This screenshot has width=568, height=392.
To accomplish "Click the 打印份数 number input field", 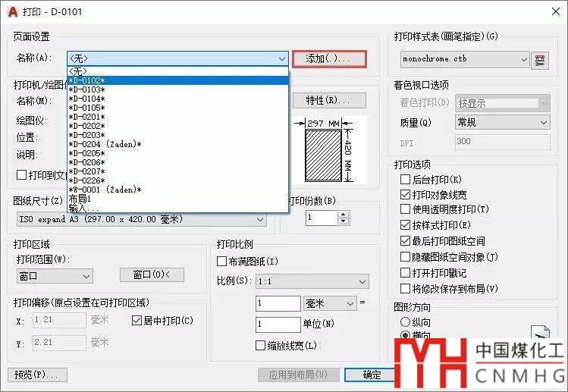I will [x=321, y=218].
